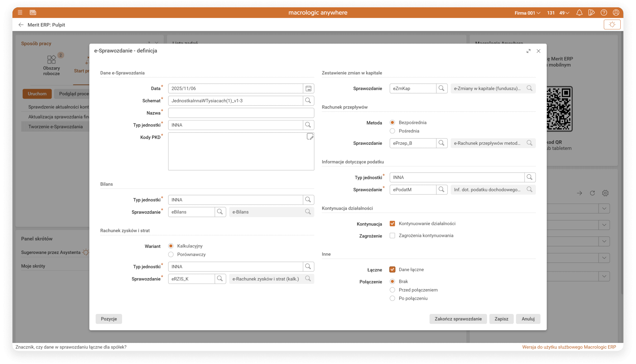Choose Pośrednia cash flow method
Screen dimensions: 636x364
(x=392, y=131)
